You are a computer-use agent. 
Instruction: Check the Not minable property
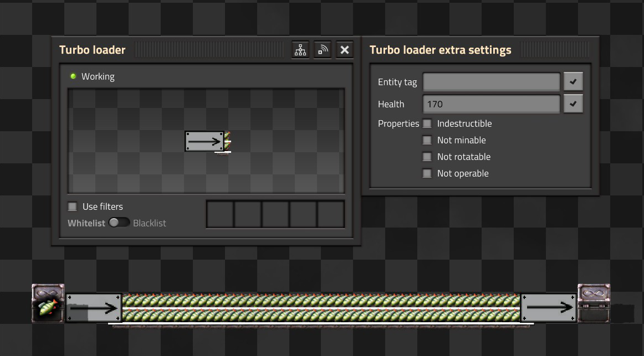[427, 140]
